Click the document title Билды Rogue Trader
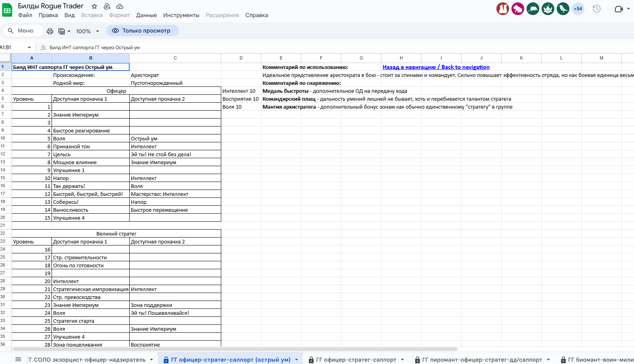Screen dimensions: 634x364 (51, 6)
